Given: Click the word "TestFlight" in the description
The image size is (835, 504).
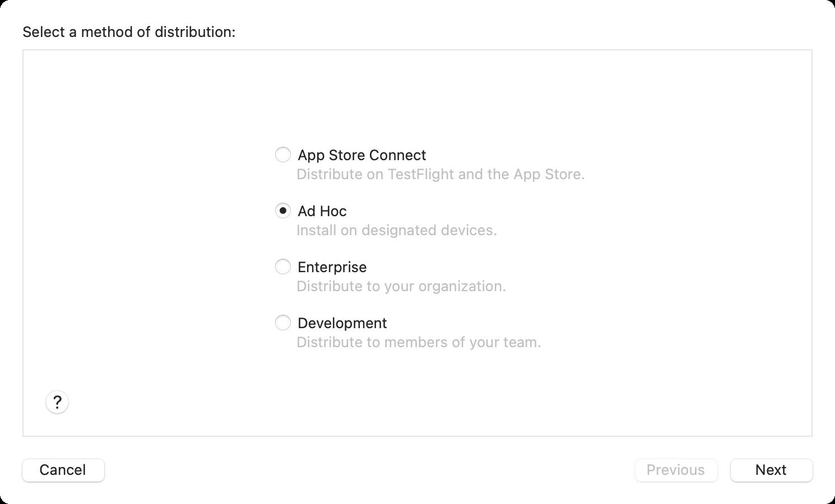Looking at the screenshot, I should pyautogui.click(x=421, y=174).
